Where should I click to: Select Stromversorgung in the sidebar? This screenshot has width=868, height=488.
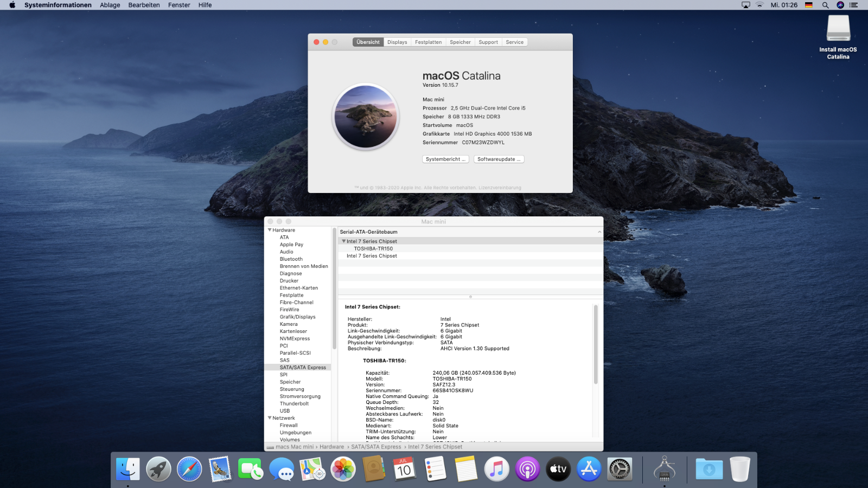[300, 396]
